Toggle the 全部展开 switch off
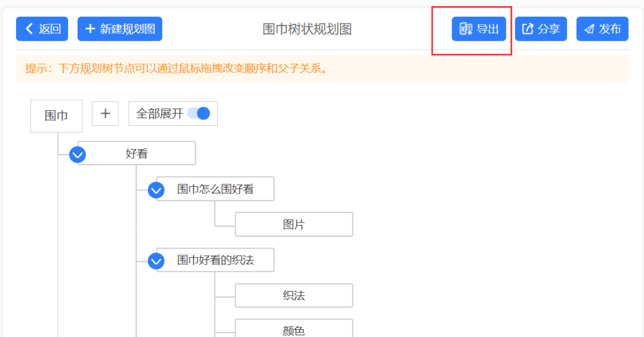 point(199,113)
